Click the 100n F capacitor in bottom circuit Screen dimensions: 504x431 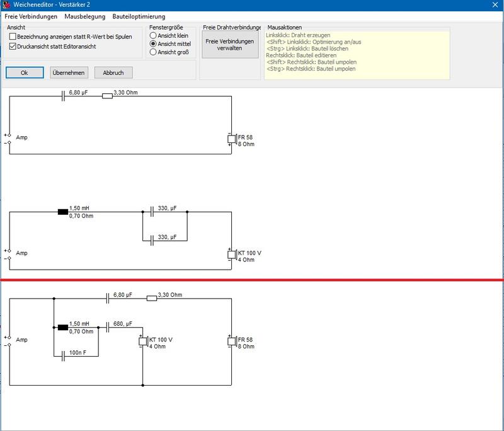click(63, 356)
